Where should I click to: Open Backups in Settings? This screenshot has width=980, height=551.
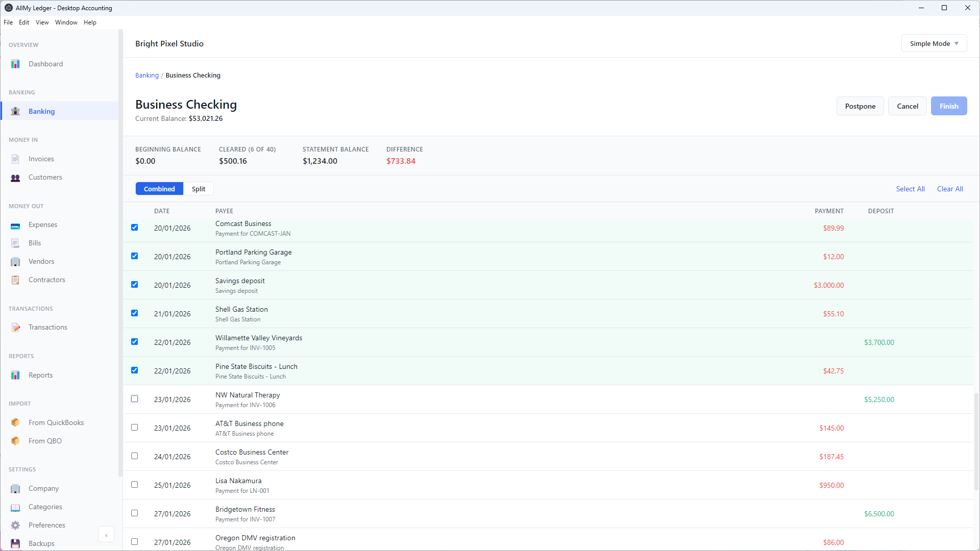click(41, 543)
